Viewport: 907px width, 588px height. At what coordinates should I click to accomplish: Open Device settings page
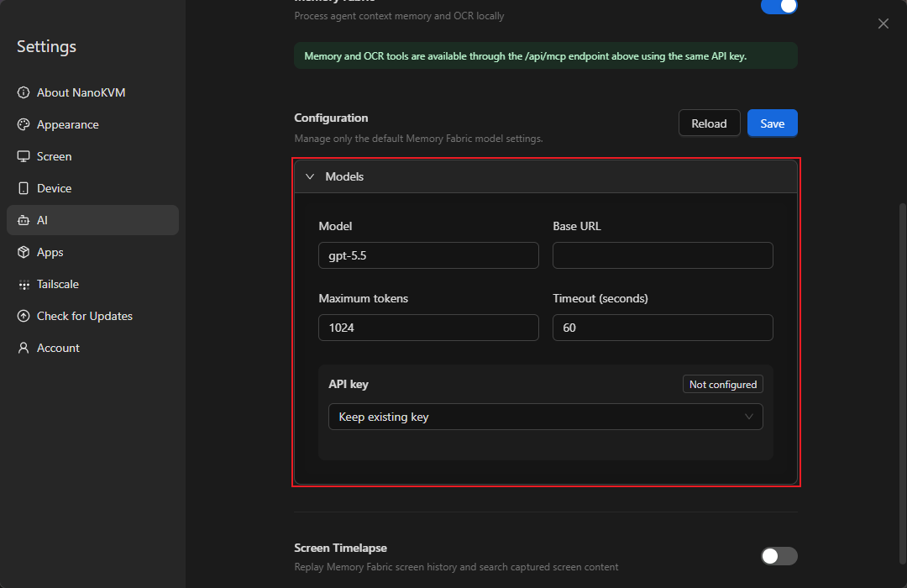click(x=92, y=188)
